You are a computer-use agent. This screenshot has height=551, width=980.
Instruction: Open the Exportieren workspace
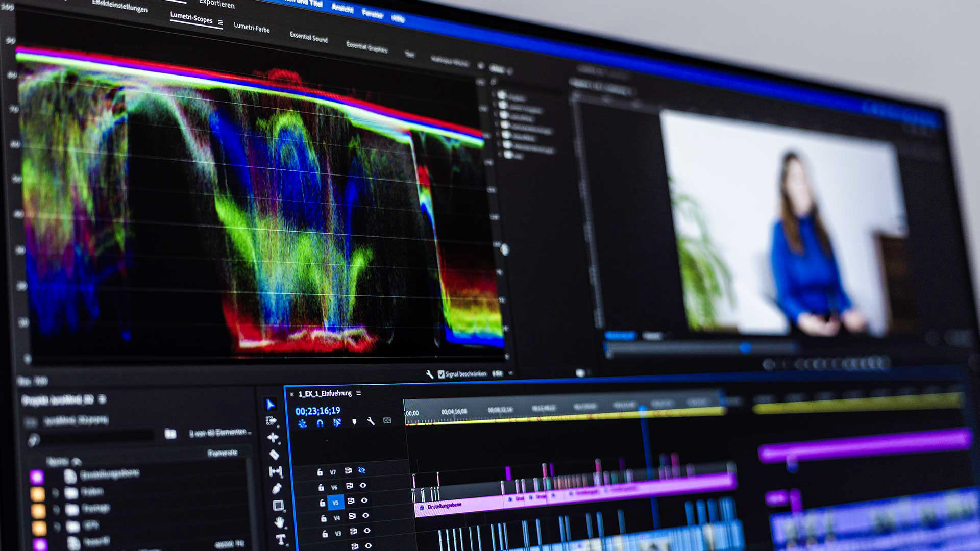217,4
